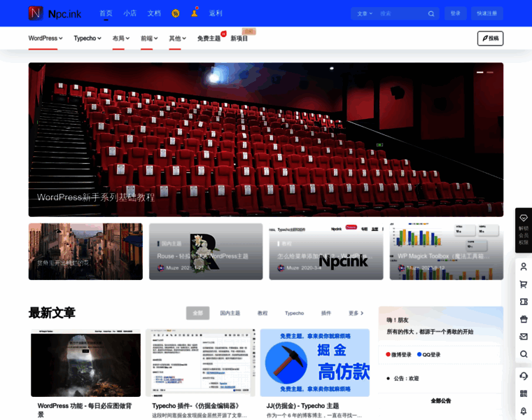Viewport: 532px width, 420px height.
Task: Open the WP Magick Toolbox card
Action: click(x=447, y=251)
